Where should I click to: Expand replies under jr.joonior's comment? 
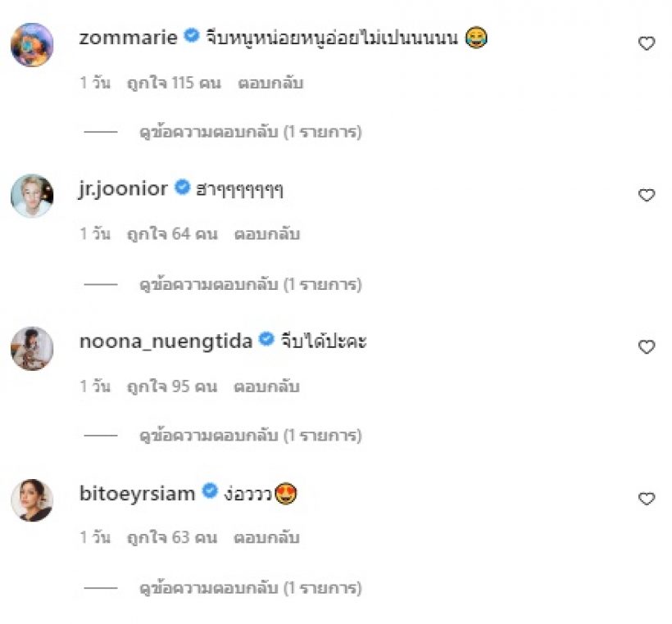click(251, 284)
